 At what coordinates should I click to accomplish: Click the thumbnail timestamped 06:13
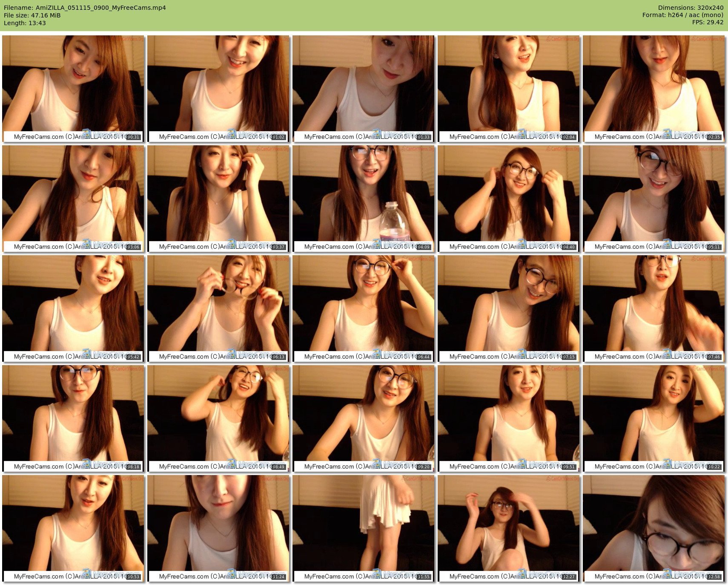(x=218, y=308)
